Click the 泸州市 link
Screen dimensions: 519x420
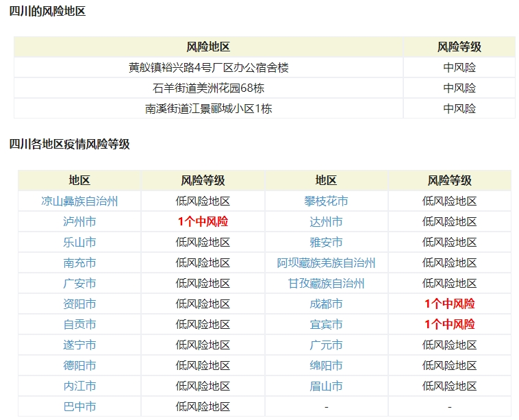pos(79,222)
